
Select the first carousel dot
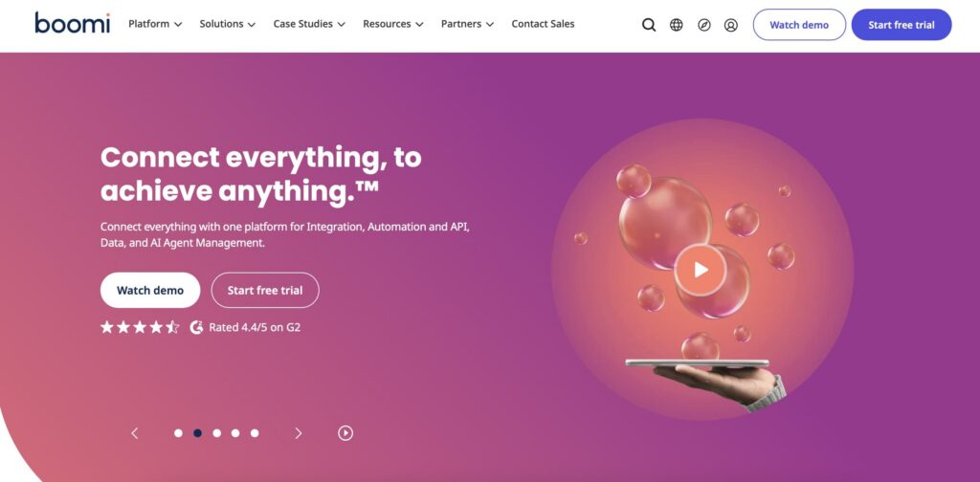click(178, 433)
